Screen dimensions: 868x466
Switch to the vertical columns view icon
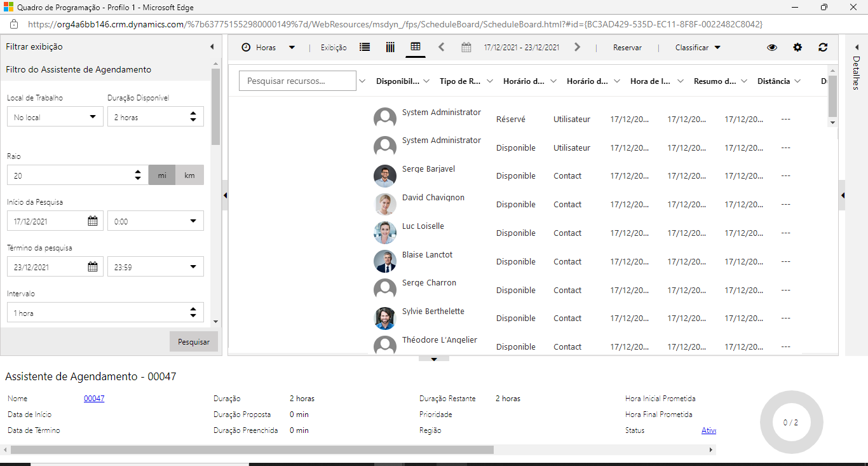[390, 48]
